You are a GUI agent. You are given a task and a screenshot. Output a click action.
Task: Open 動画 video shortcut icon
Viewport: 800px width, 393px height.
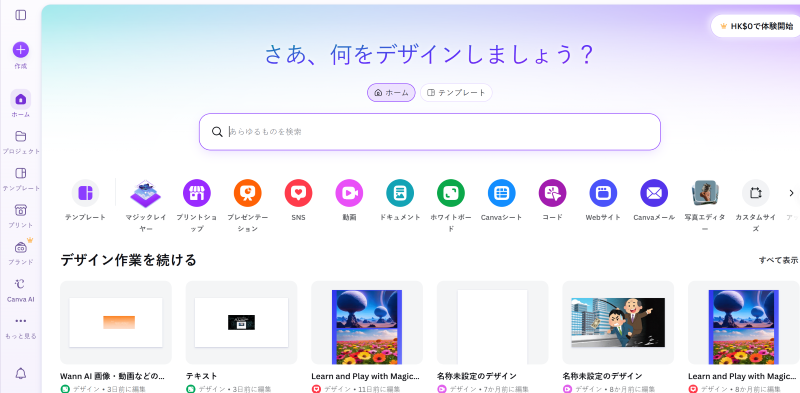click(349, 193)
